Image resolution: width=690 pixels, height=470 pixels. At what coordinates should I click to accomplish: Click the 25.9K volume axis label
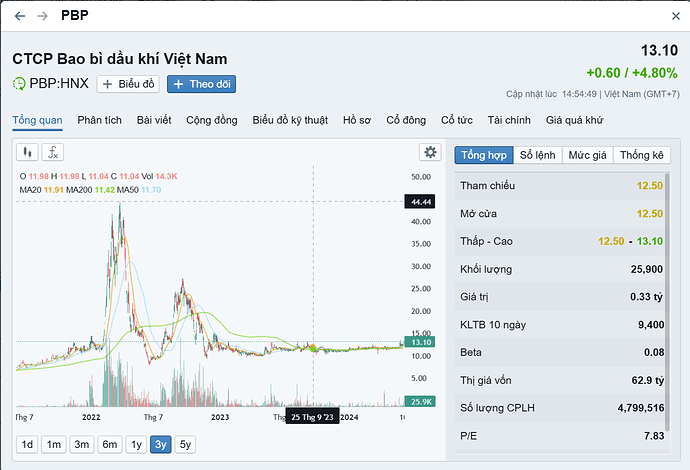click(420, 401)
